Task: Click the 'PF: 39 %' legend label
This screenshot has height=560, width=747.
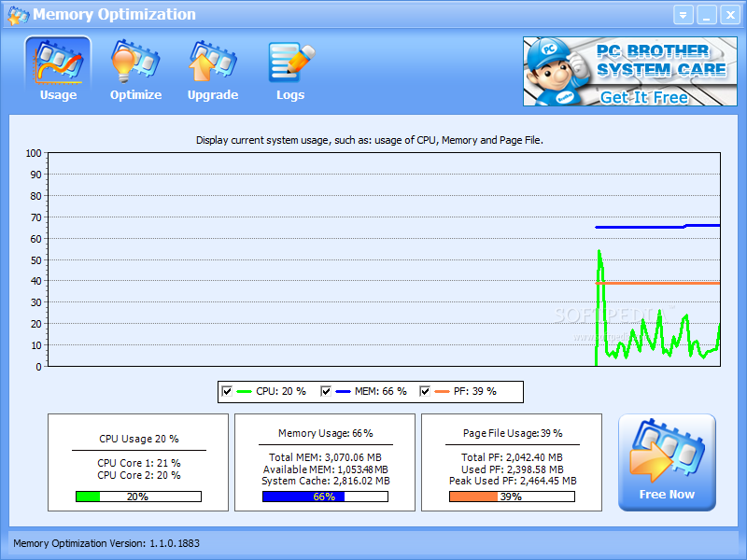Action: 475,391
